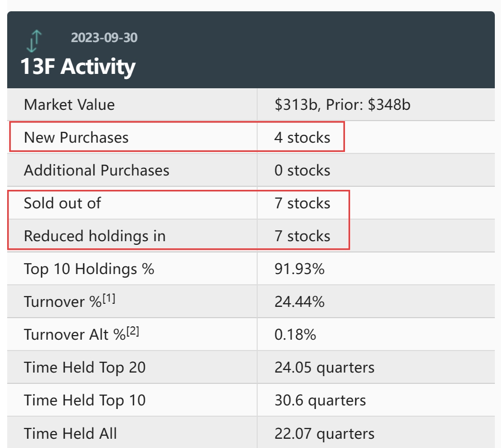Click 7 stocks next to Sold out of
Viewport: 501px width, 448px height.
(302, 203)
